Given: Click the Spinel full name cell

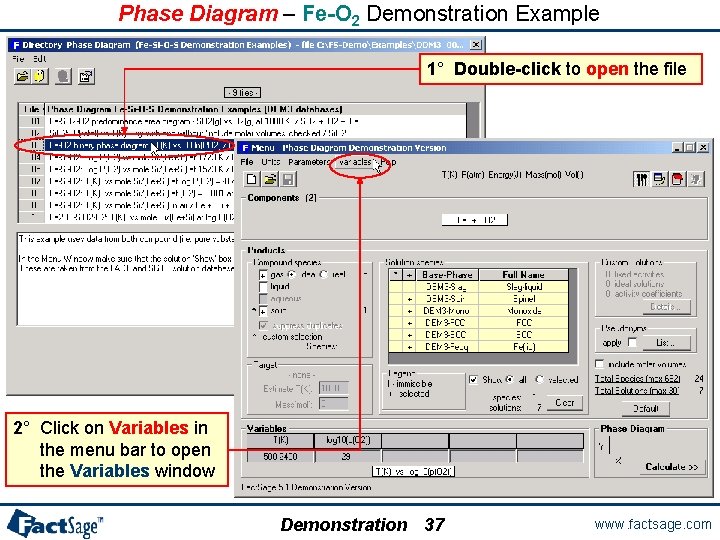Looking at the screenshot, I should point(523,298).
